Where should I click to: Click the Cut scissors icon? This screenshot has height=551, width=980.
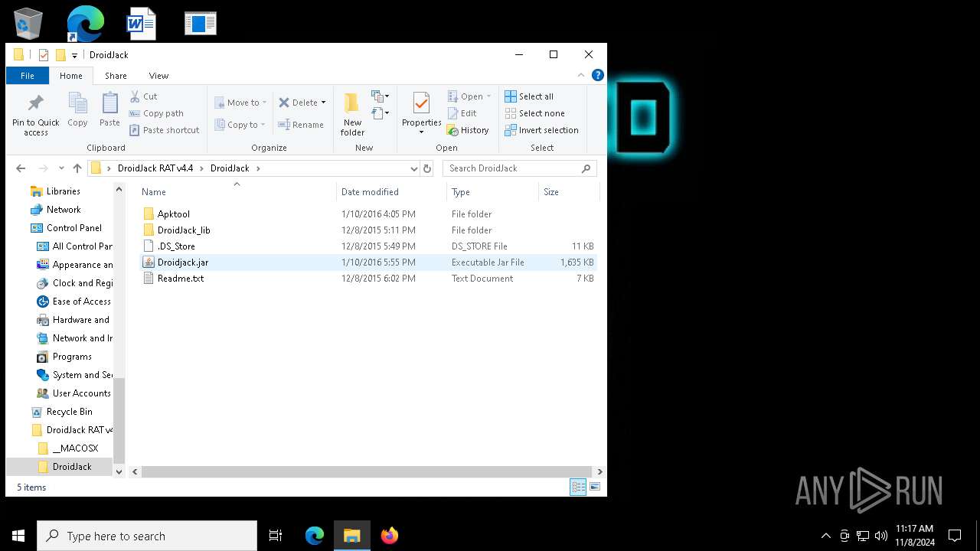(x=136, y=96)
